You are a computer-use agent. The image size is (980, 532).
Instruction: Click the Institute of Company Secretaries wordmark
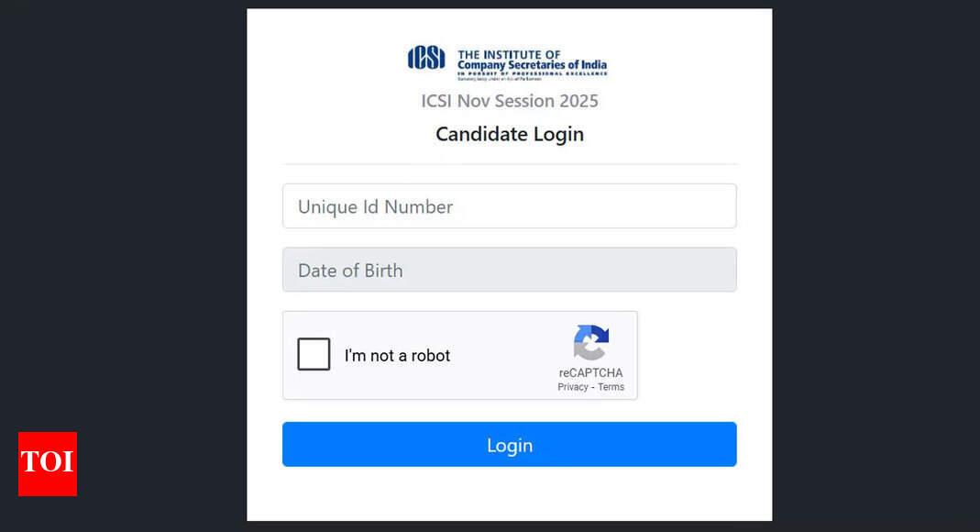pos(535,59)
